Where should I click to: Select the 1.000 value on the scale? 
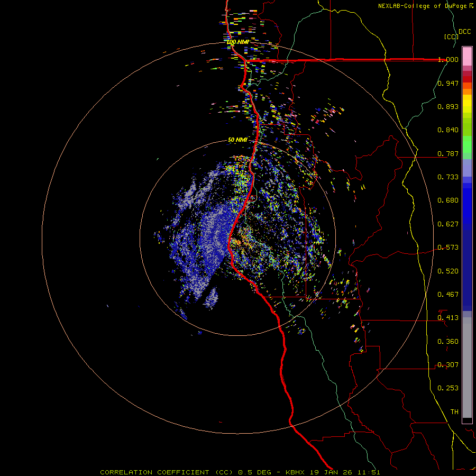point(448,59)
